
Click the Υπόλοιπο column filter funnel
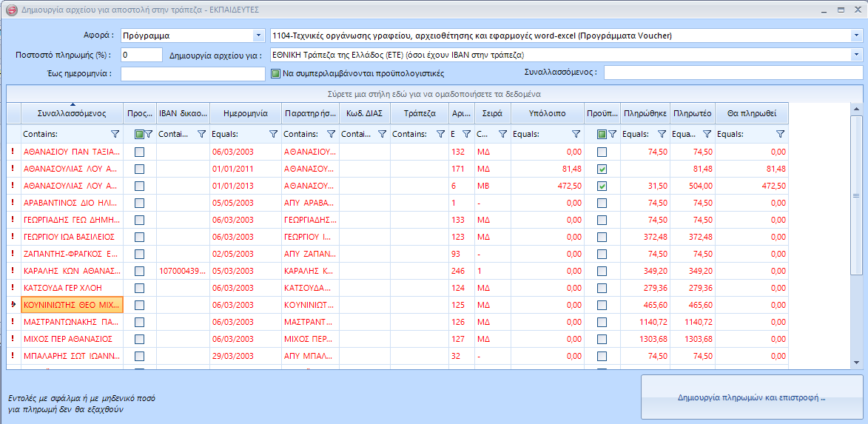[x=576, y=134]
